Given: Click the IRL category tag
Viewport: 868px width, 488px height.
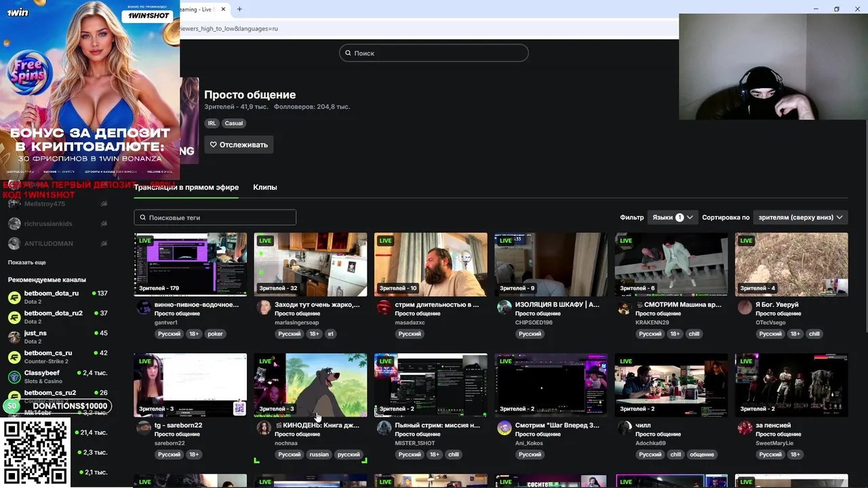Looking at the screenshot, I should pos(212,123).
